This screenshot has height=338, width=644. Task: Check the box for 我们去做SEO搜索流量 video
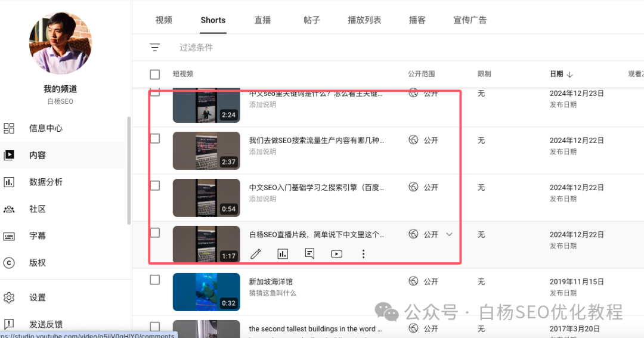click(155, 139)
